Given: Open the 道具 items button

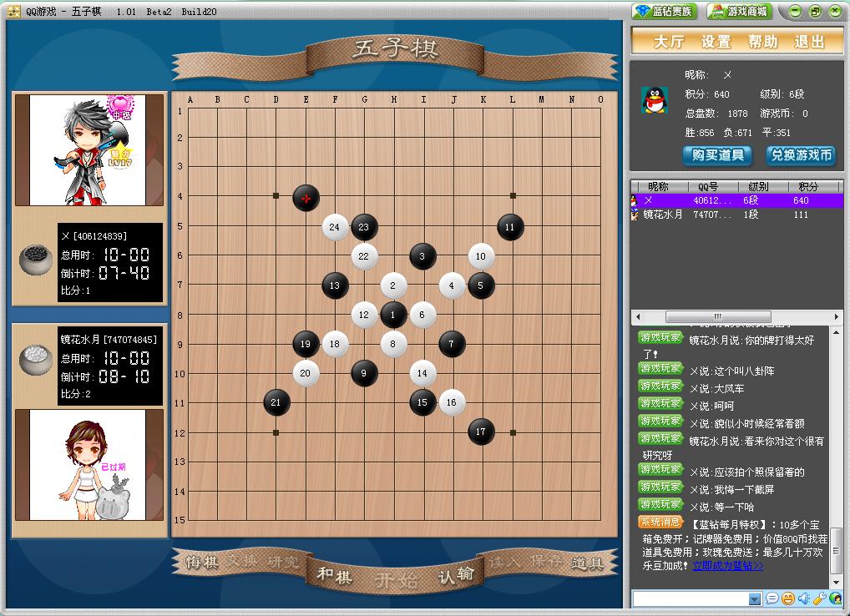Looking at the screenshot, I should (x=588, y=563).
